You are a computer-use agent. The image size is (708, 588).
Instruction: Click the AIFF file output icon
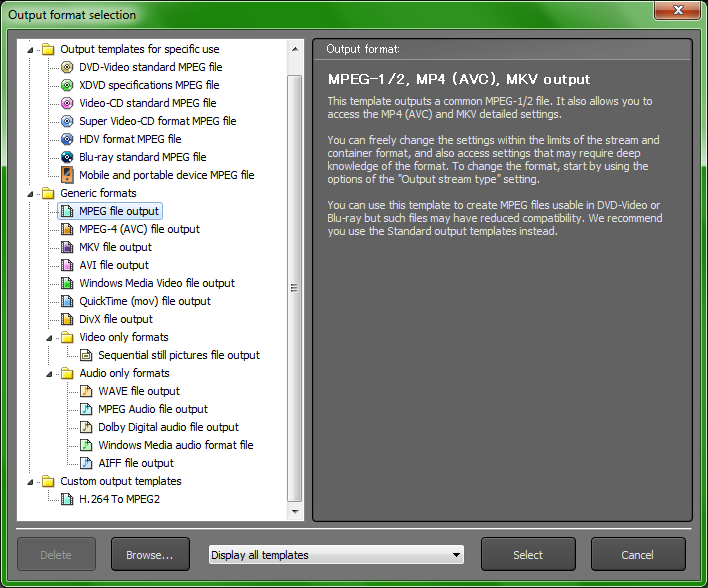click(86, 463)
